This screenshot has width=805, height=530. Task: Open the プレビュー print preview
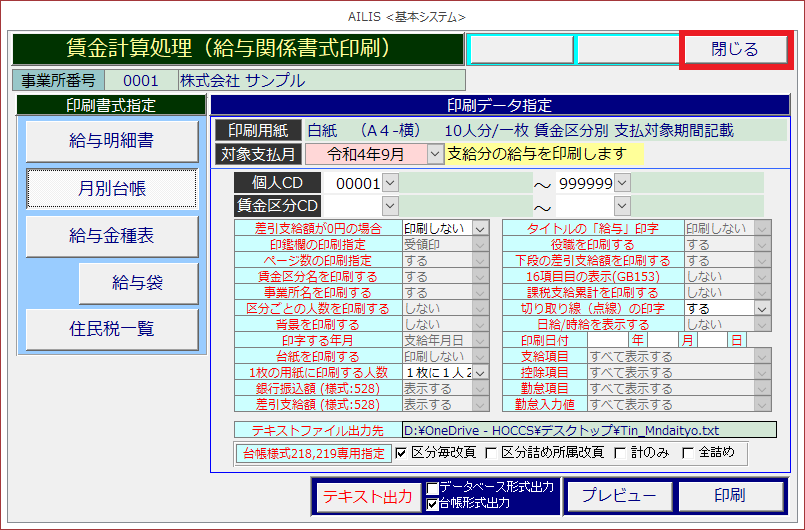pyautogui.click(x=619, y=495)
